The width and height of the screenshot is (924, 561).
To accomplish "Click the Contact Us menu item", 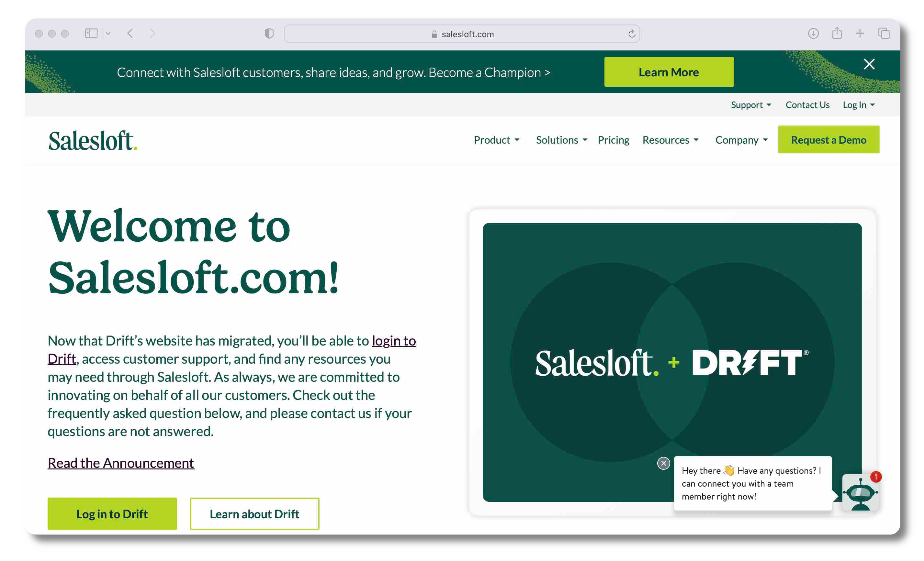I will click(808, 104).
